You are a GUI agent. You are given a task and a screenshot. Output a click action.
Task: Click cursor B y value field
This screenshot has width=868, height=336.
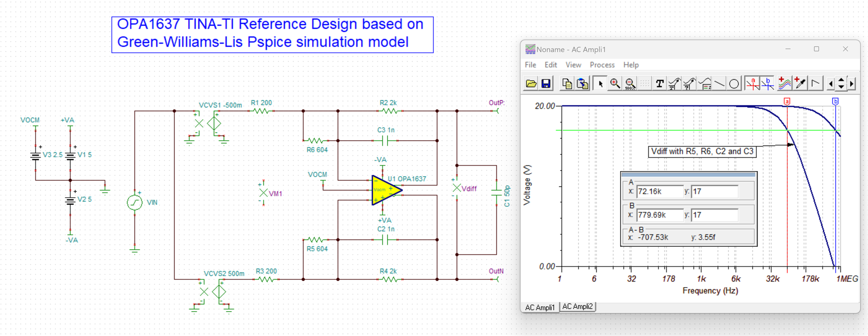pos(714,215)
